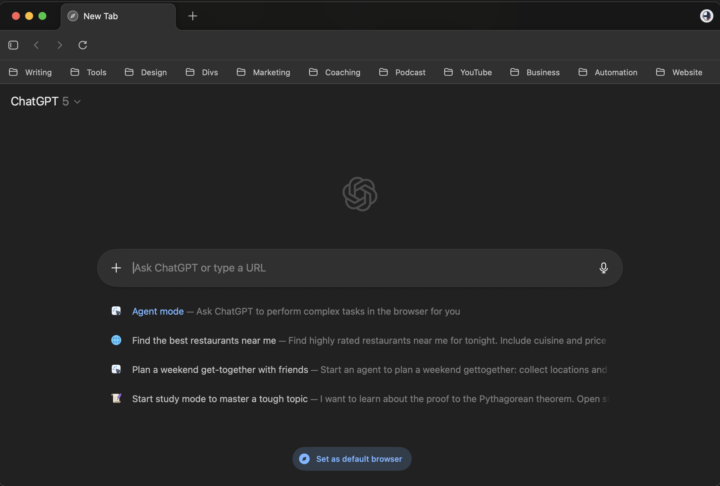The image size is (720, 486).
Task: Open the Business bookmarks folder
Action: point(534,72)
